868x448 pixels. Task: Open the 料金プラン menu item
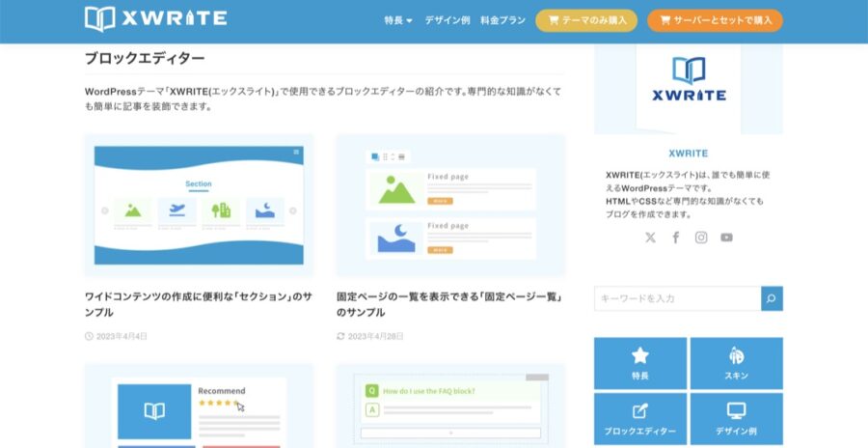tap(502, 20)
